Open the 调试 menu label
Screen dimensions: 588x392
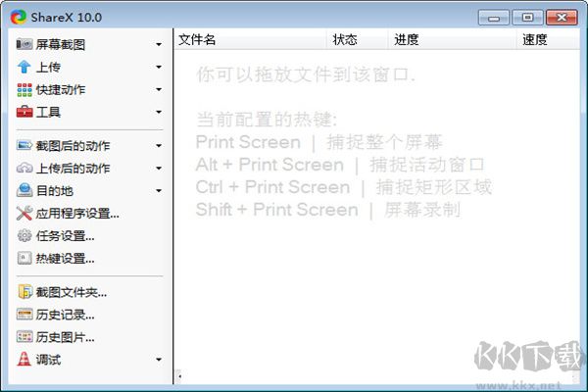48,360
